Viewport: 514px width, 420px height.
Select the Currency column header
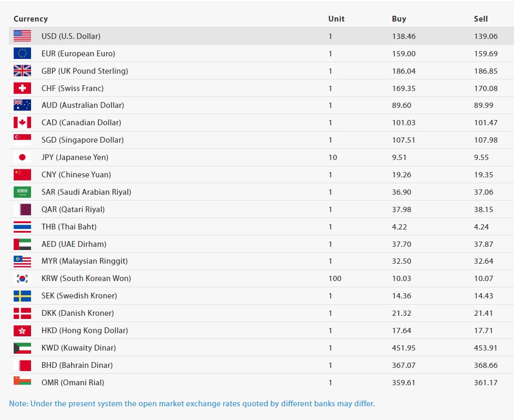tap(31, 19)
